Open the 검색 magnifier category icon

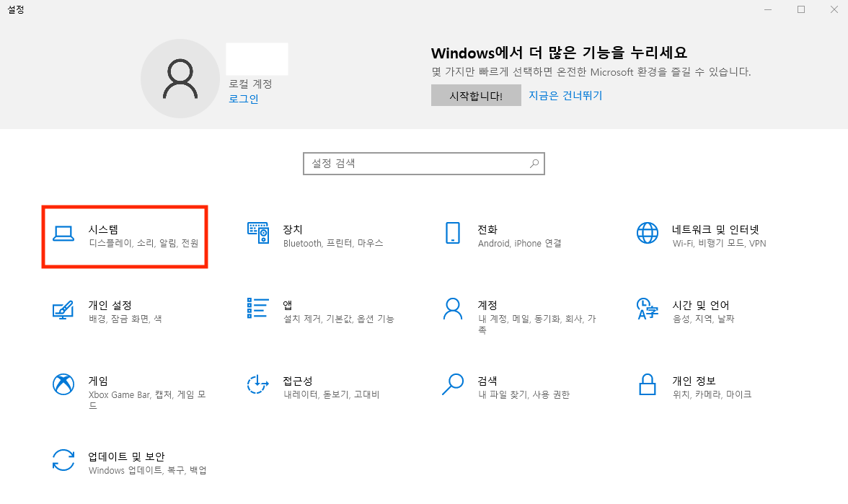[453, 384]
